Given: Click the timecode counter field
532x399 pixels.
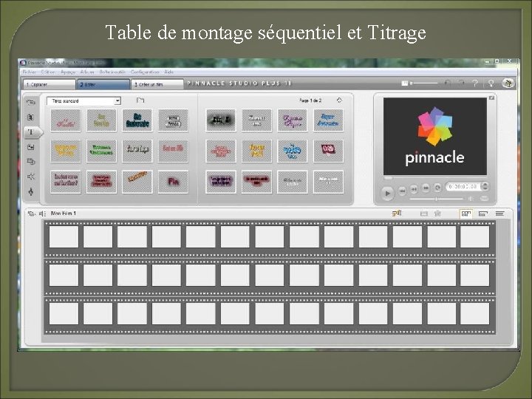Looking at the screenshot, I should click(x=463, y=186).
